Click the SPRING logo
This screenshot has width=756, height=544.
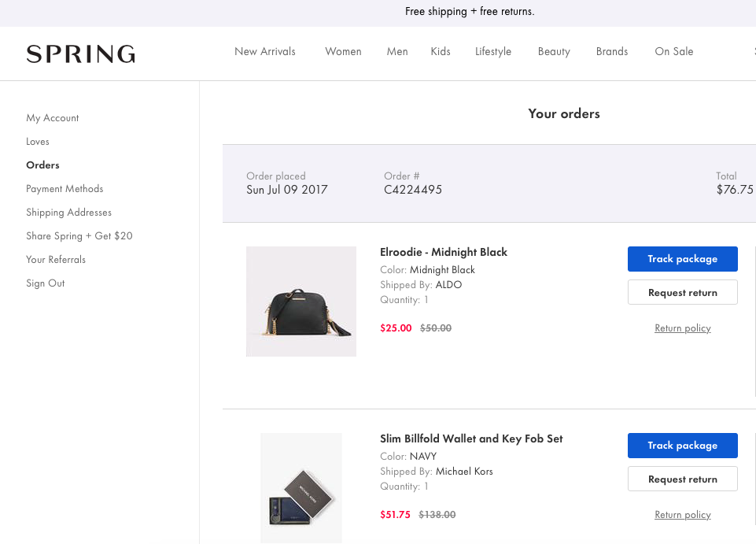click(x=81, y=54)
